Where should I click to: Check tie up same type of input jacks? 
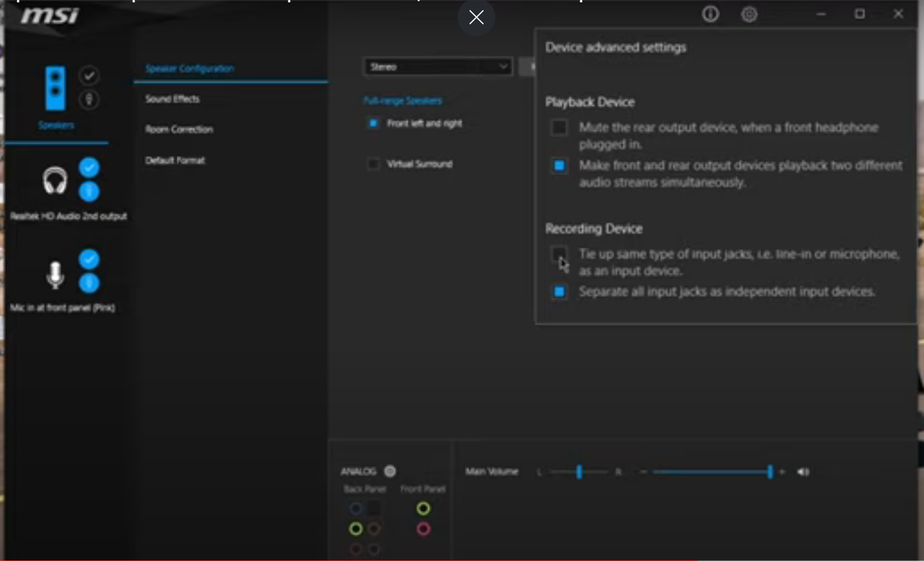pos(559,254)
